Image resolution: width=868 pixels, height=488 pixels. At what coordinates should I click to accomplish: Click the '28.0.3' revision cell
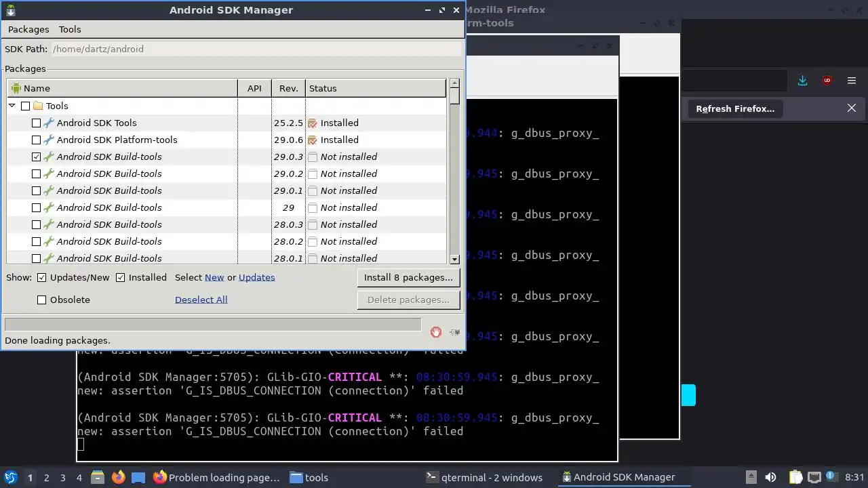point(288,224)
